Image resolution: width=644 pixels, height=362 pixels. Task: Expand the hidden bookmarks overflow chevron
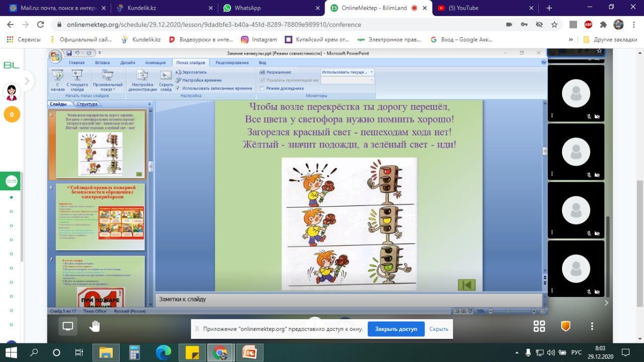(571, 39)
